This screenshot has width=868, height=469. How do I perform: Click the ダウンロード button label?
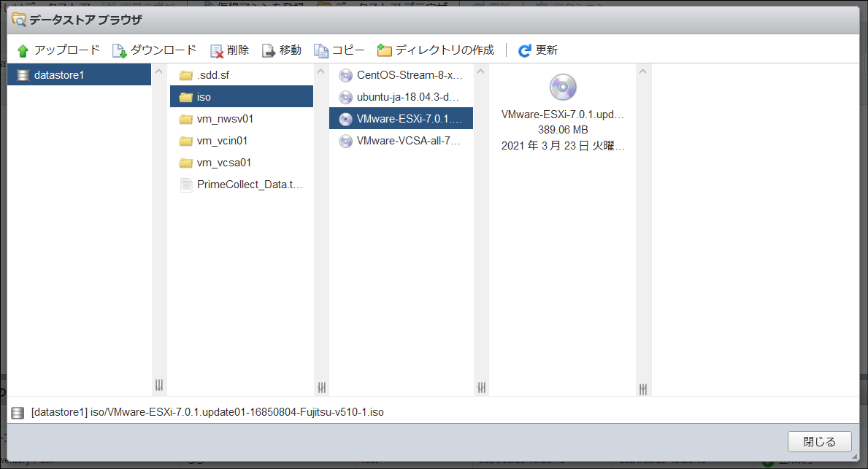coord(164,50)
